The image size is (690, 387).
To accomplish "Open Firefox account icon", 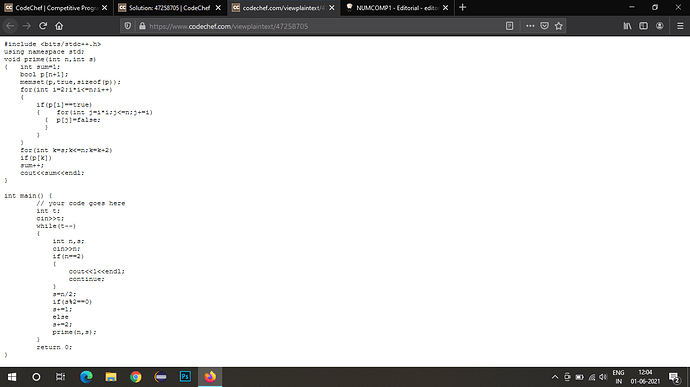I will click(659, 26).
